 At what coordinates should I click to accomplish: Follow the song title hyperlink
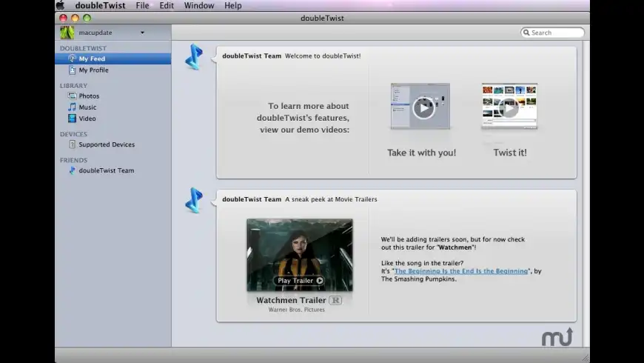click(461, 271)
